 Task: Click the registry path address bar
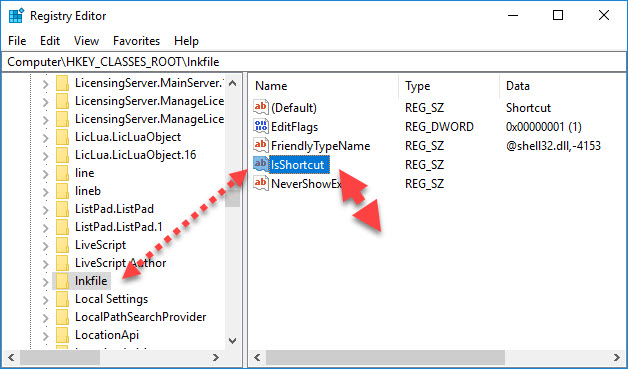[314, 62]
